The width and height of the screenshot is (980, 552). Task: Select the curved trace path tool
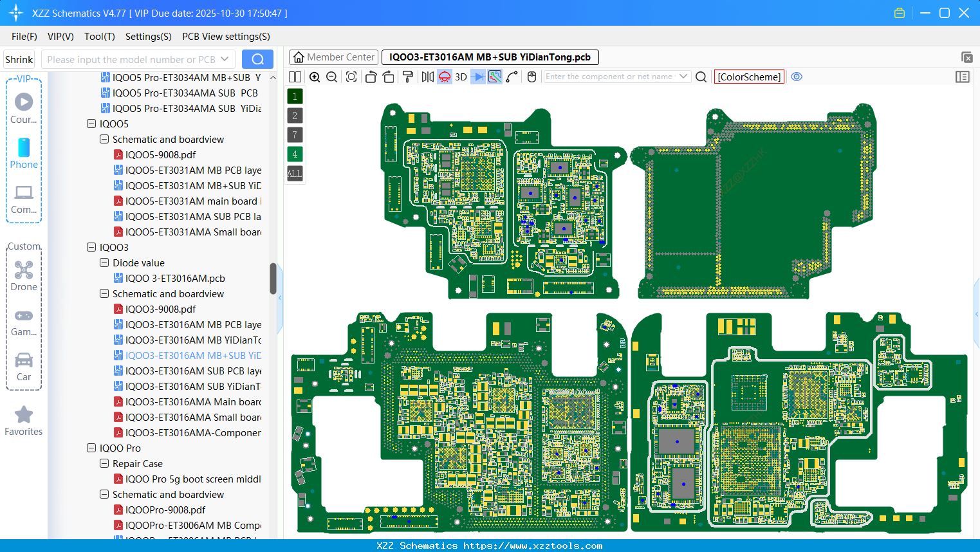[512, 77]
